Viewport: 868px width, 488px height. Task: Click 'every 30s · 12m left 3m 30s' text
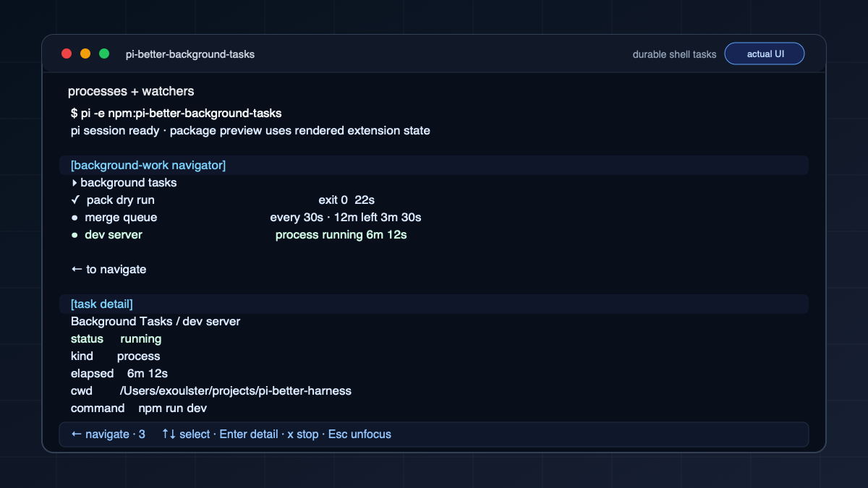pos(346,218)
